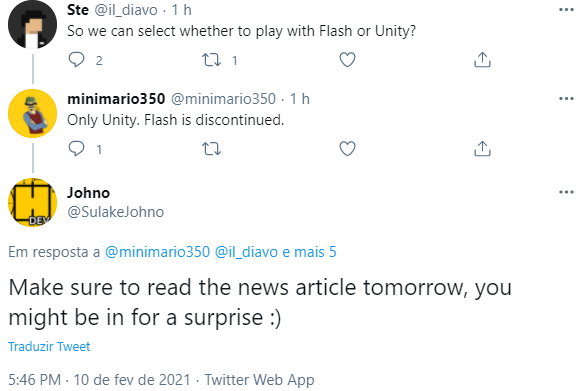Open more options for Ste's tweet
The height and width of the screenshot is (391, 587).
pos(566,10)
